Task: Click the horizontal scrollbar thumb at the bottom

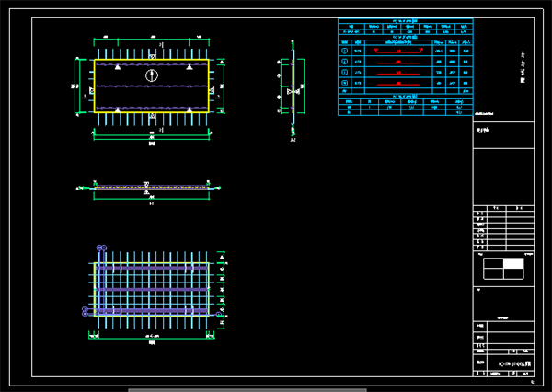Action: point(247,390)
